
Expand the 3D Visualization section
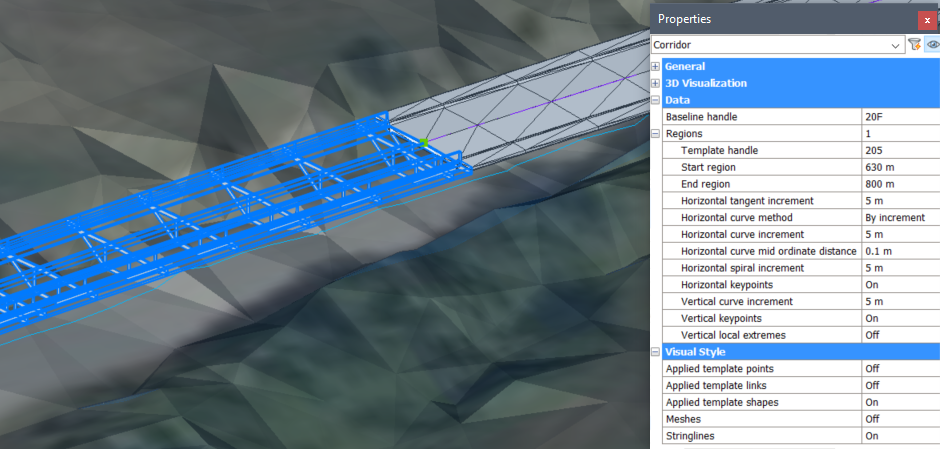pos(656,84)
